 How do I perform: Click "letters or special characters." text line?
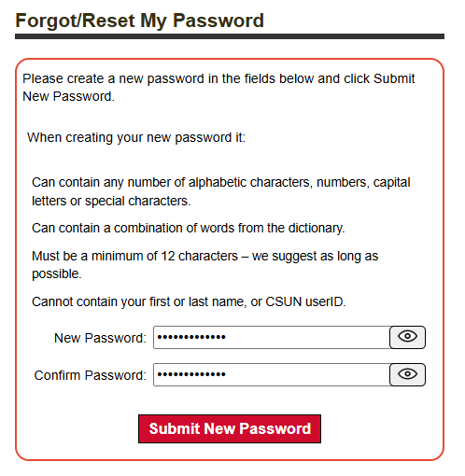click(111, 201)
